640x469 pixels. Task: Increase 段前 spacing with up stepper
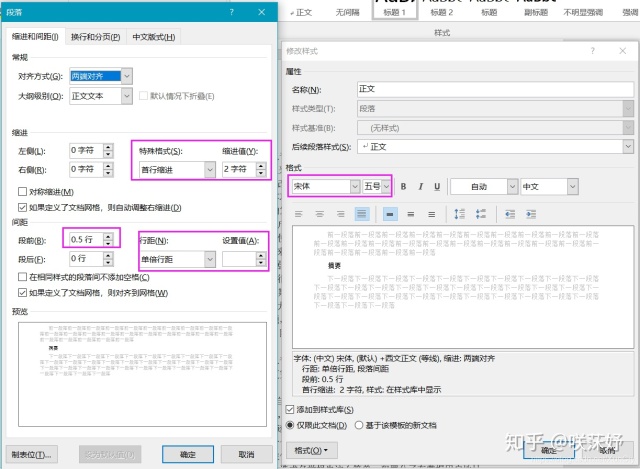coord(108,236)
